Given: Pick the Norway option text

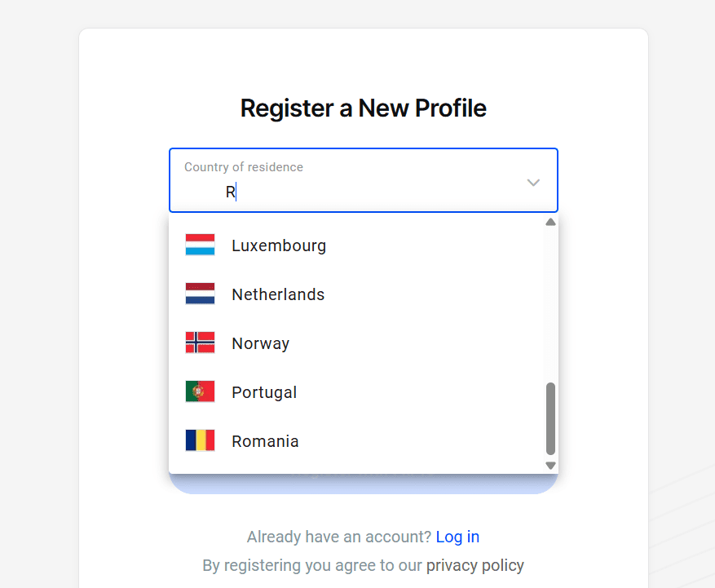Looking at the screenshot, I should [260, 343].
